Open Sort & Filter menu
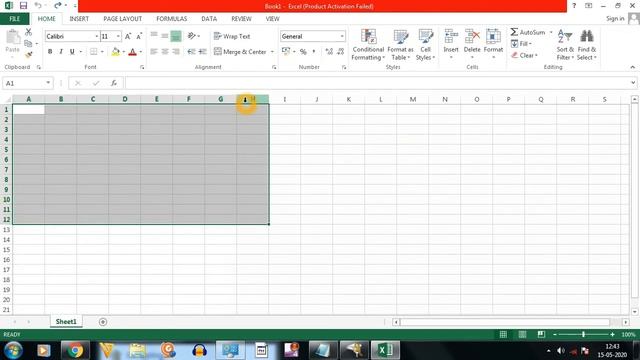This screenshot has width=640, height=360. 565,45
